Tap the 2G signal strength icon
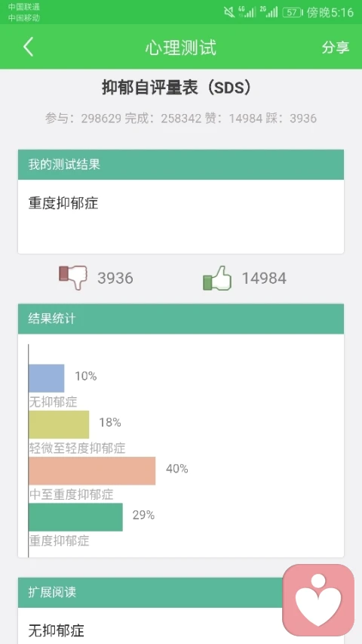Screen dimensions: 362x644 (268, 12)
